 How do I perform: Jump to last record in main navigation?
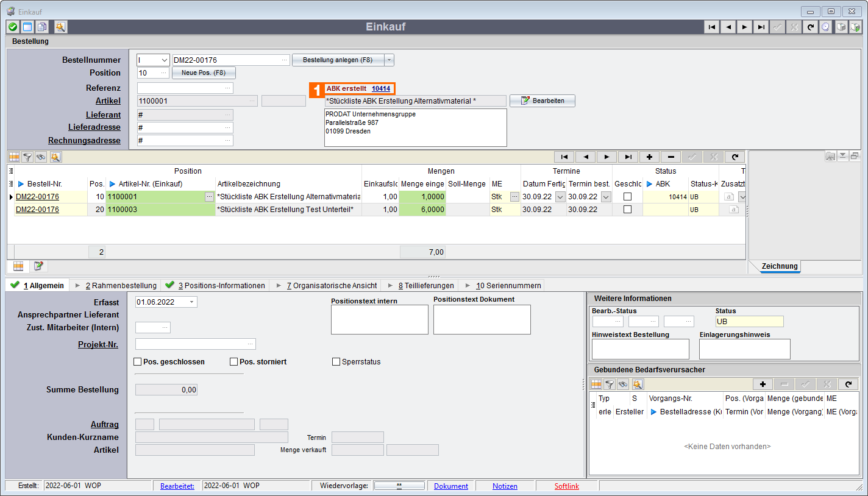pos(761,27)
